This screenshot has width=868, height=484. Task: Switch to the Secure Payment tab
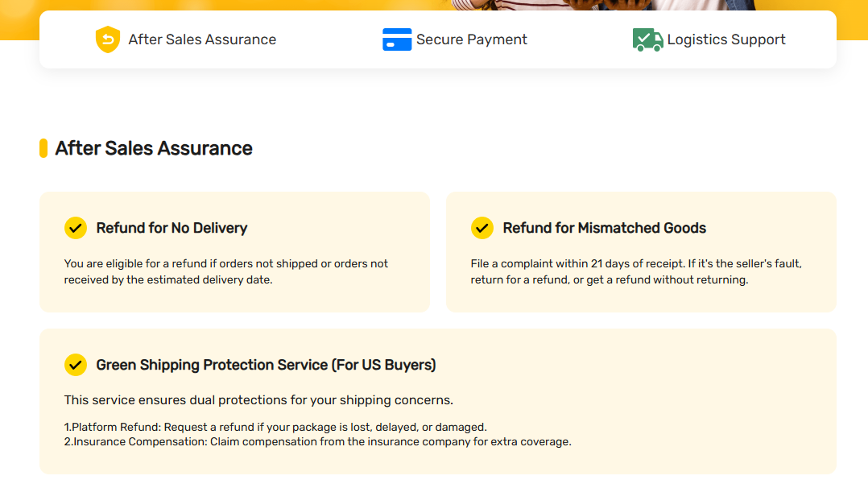pyautogui.click(x=472, y=39)
